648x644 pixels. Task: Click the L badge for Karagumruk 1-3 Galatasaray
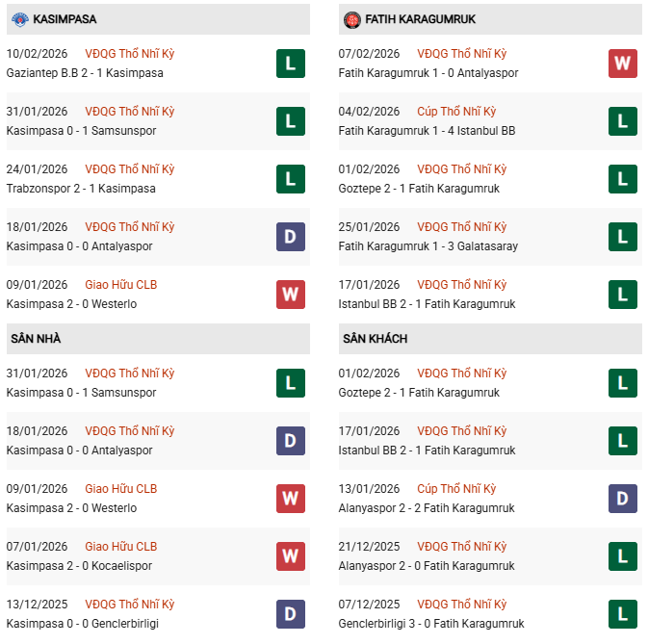623,237
